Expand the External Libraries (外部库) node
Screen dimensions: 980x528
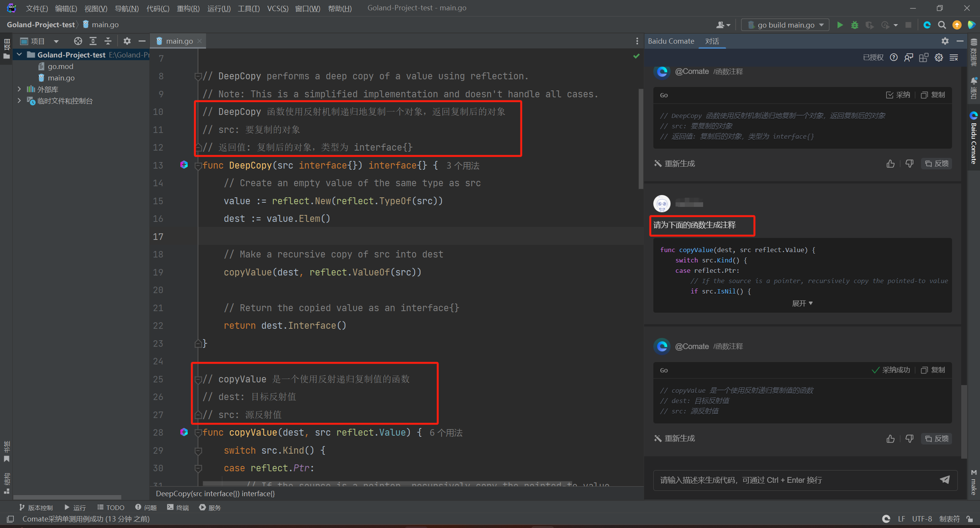click(x=19, y=89)
